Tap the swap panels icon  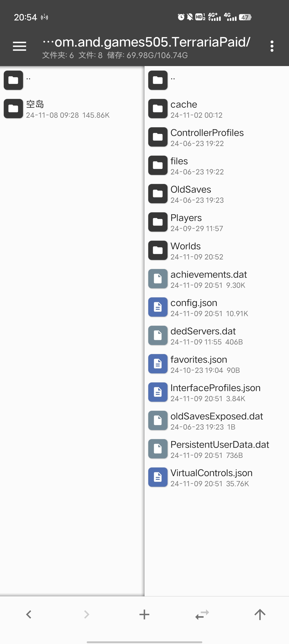coord(202,614)
